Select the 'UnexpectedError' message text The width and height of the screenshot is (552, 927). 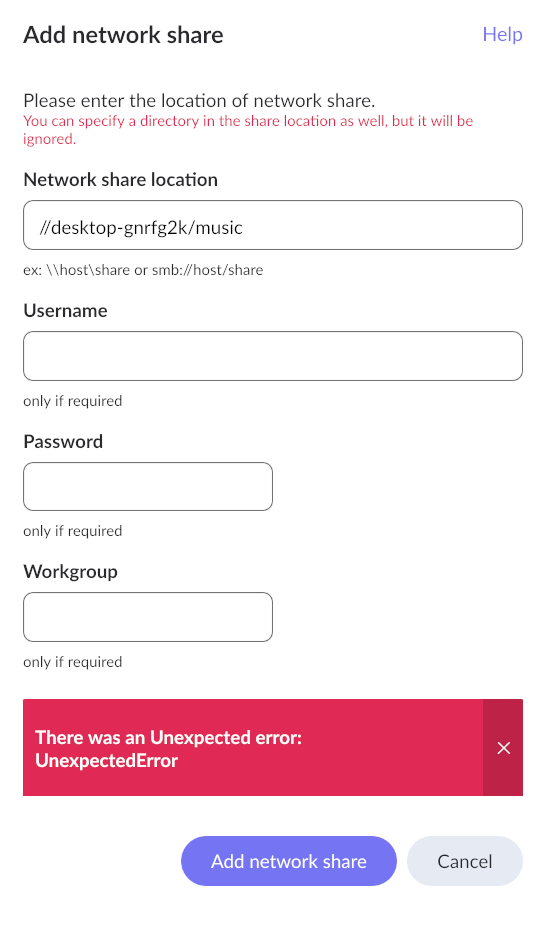click(106, 760)
